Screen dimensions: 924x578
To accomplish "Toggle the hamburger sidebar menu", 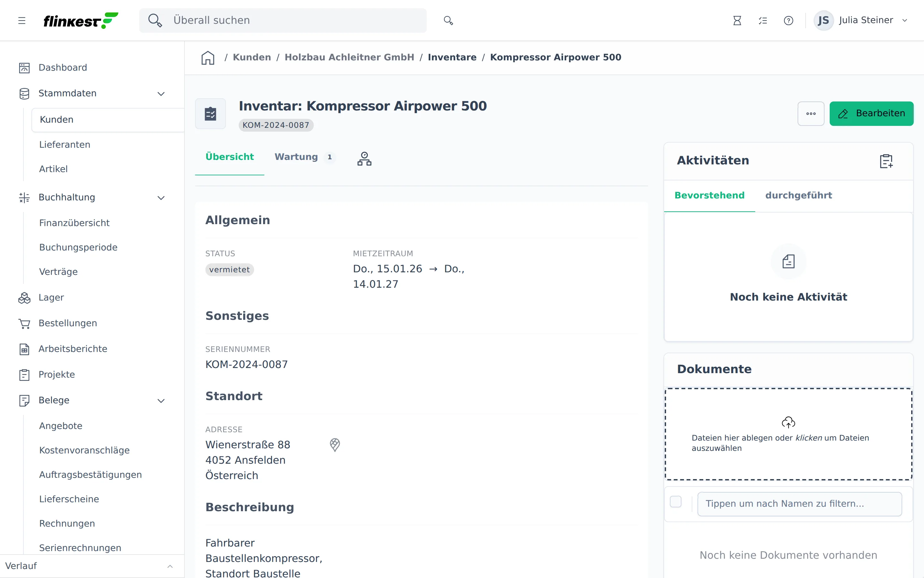I will point(22,21).
